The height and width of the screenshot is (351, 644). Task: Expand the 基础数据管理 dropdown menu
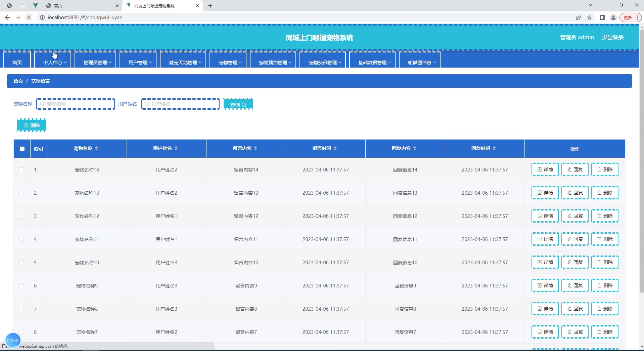[x=374, y=63]
